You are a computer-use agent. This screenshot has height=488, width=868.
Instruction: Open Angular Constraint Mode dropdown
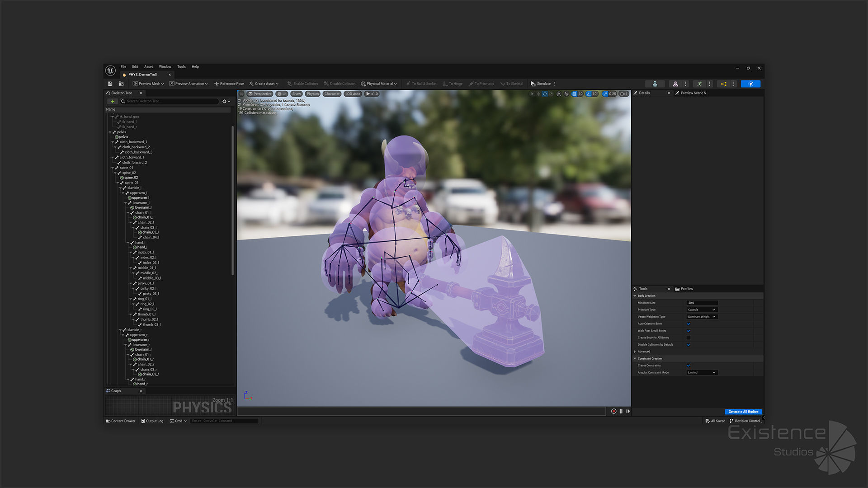tap(702, 372)
